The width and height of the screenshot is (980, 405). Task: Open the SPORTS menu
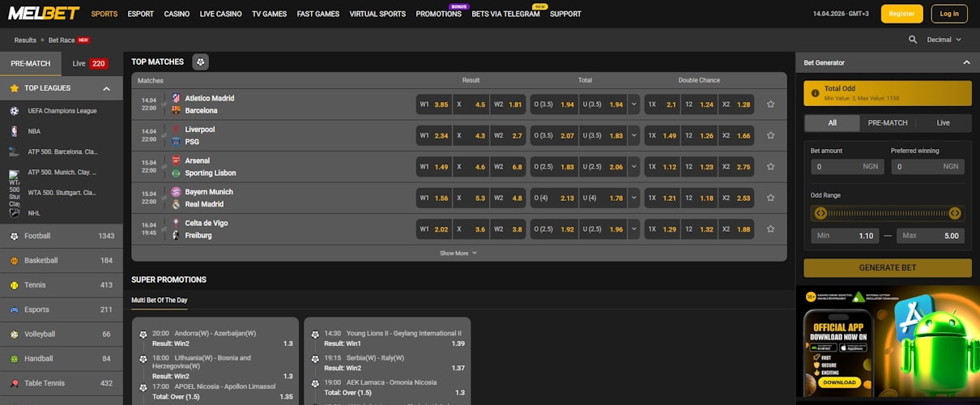(104, 14)
